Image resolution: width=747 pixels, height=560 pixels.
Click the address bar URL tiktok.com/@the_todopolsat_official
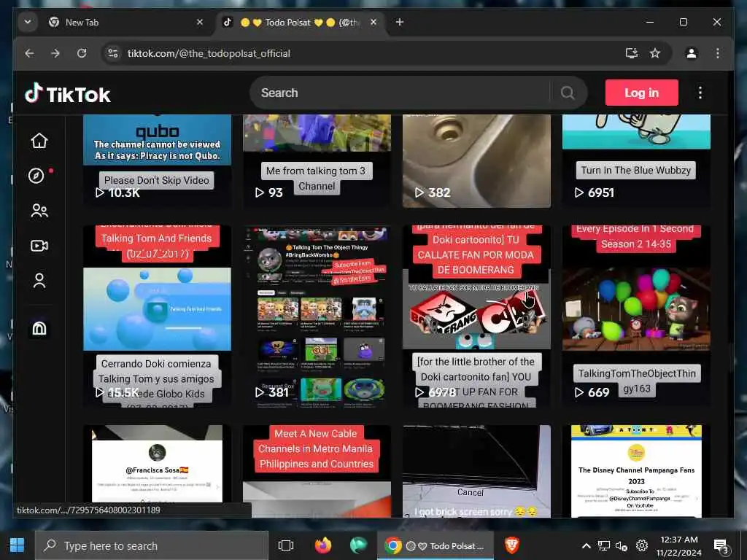[209, 53]
